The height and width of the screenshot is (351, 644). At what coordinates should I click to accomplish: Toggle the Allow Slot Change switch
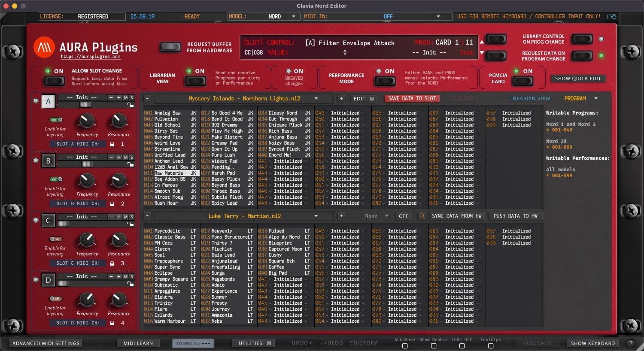click(55, 81)
